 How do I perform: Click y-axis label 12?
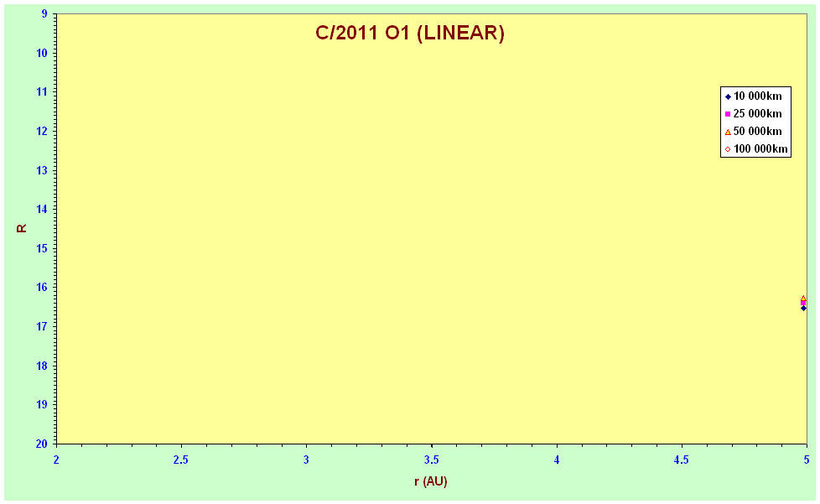click(42, 131)
